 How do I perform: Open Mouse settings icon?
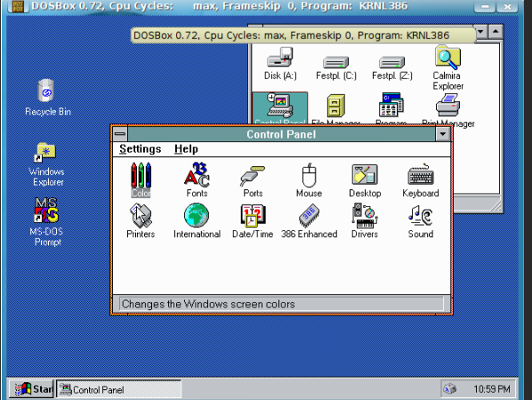[309, 180]
